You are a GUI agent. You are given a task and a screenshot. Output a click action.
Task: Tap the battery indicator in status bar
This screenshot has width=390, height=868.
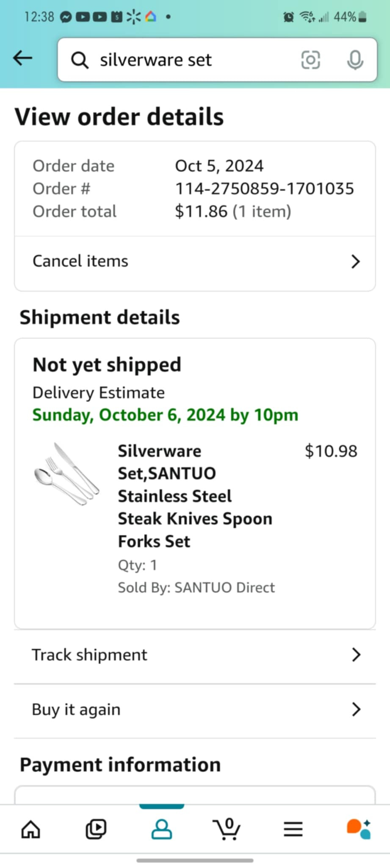coord(362,17)
